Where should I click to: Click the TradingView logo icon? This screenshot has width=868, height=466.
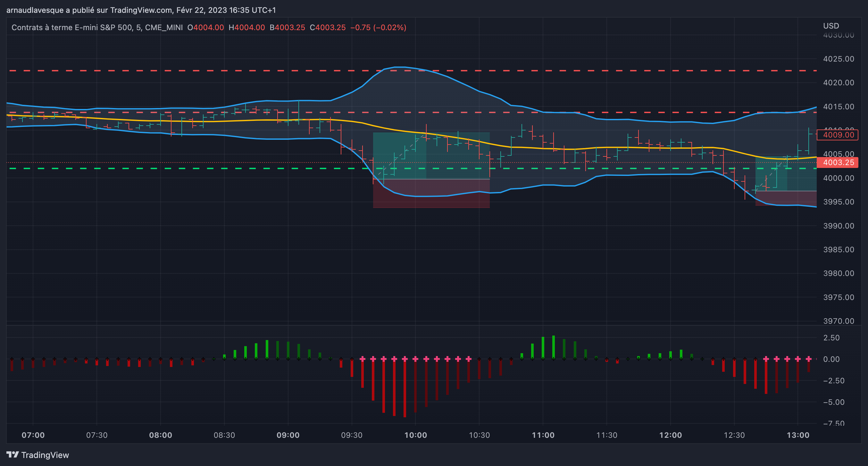13,454
